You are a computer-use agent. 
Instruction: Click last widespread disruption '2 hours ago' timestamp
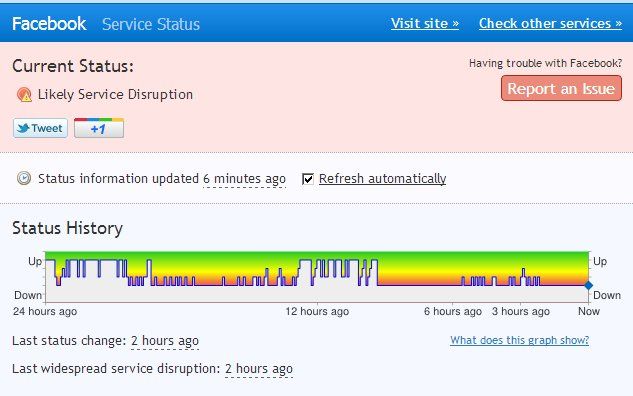259,369
